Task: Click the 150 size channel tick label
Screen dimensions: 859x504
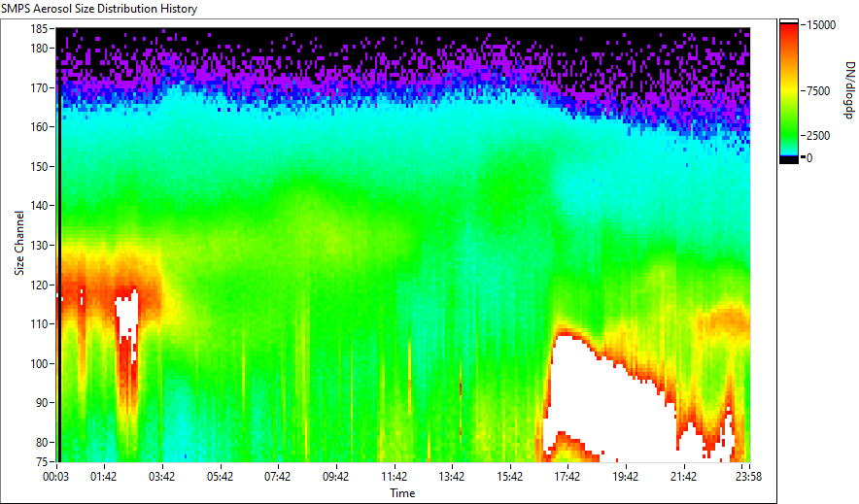Action: point(40,166)
